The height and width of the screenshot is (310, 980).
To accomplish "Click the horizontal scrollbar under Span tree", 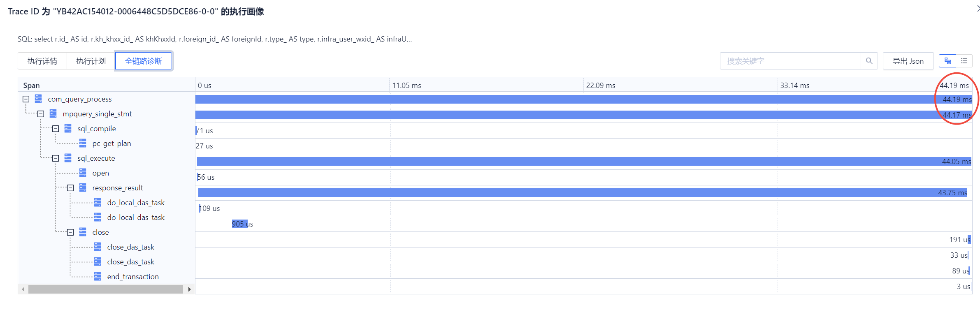I will 105,289.
